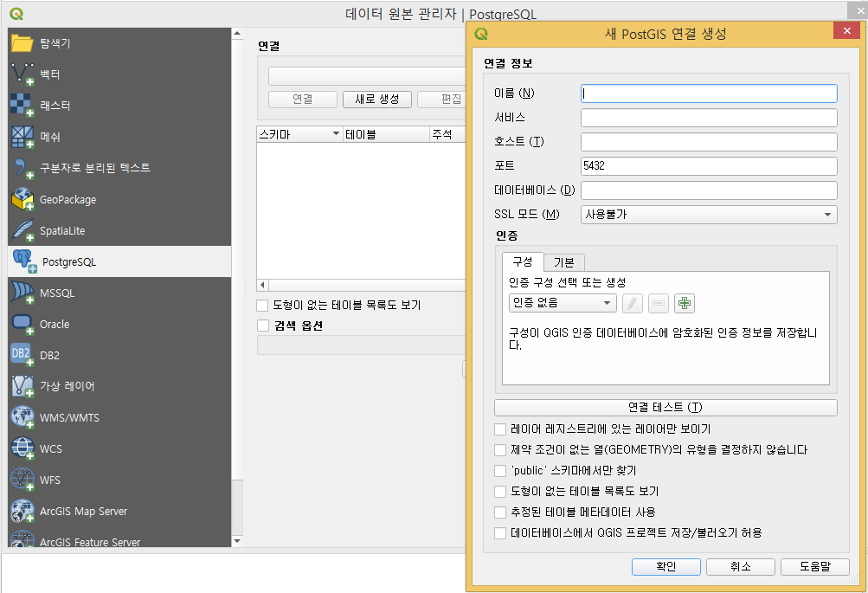Enable 데이터베이스에서 QGIS 프로젝트 저장/불러오기 허용 checkbox

point(500,532)
